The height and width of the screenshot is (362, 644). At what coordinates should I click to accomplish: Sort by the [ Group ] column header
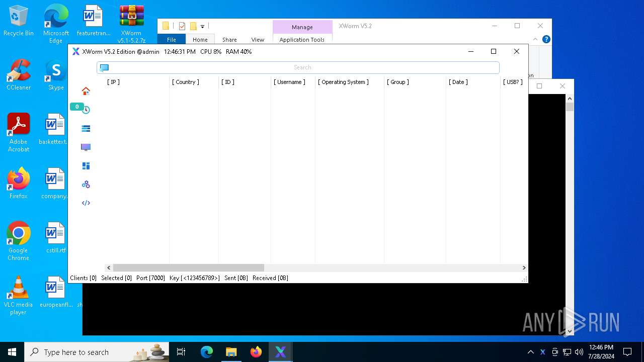click(398, 82)
